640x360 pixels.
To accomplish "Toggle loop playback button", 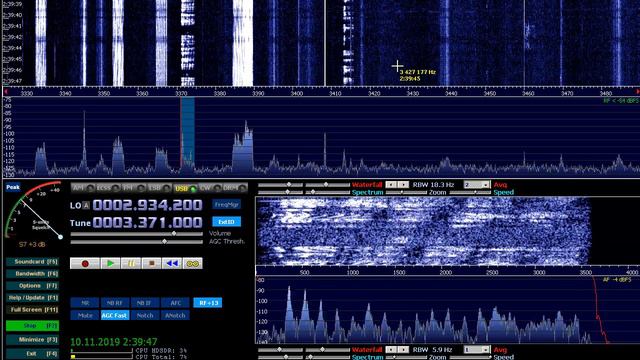I will pyautogui.click(x=192, y=263).
